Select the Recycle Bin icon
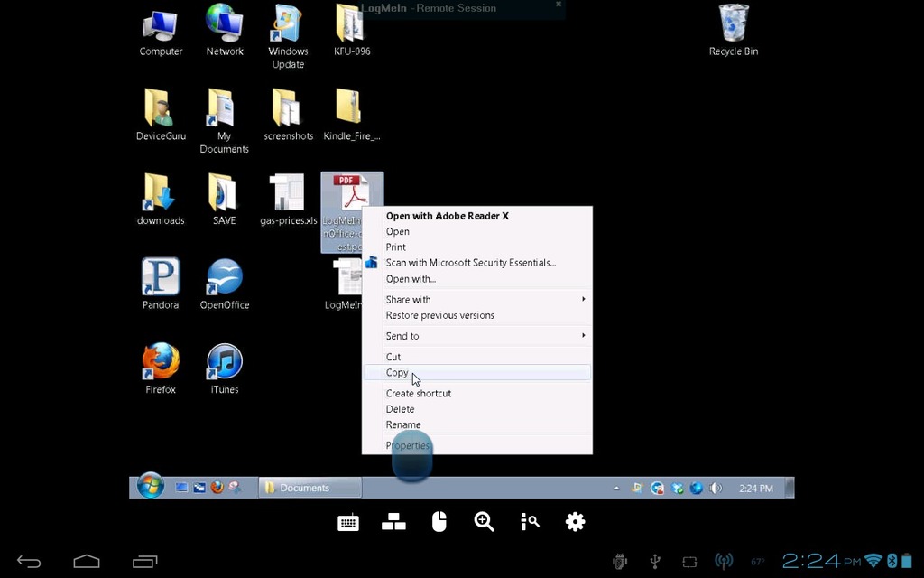Screen dimensions: 924x578 pyautogui.click(x=734, y=31)
